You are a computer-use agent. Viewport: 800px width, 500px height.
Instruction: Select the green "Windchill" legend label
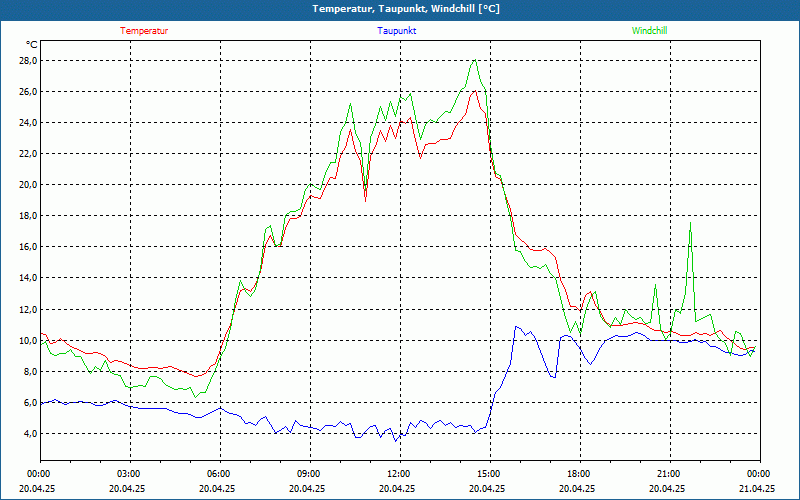point(649,31)
